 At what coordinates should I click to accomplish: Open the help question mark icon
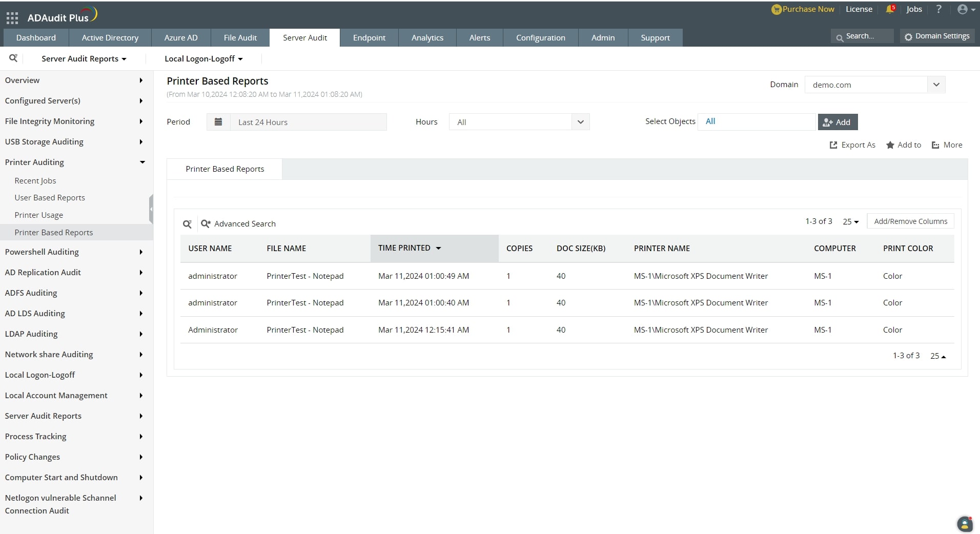tap(938, 9)
